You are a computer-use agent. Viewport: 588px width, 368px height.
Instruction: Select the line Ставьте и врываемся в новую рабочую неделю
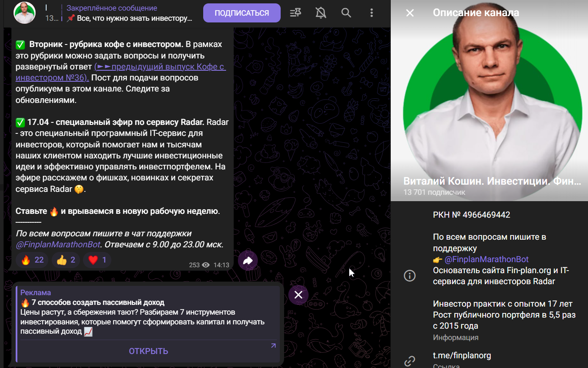pos(118,211)
